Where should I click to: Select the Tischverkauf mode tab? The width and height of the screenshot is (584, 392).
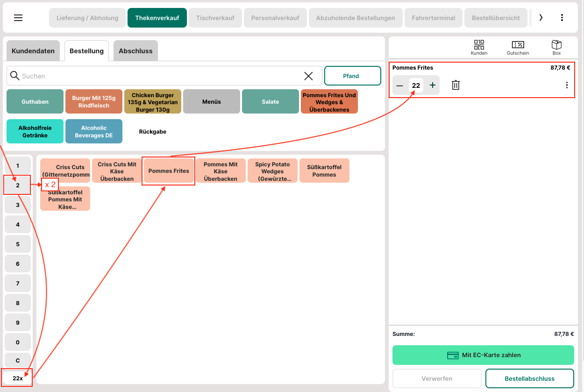pos(215,18)
